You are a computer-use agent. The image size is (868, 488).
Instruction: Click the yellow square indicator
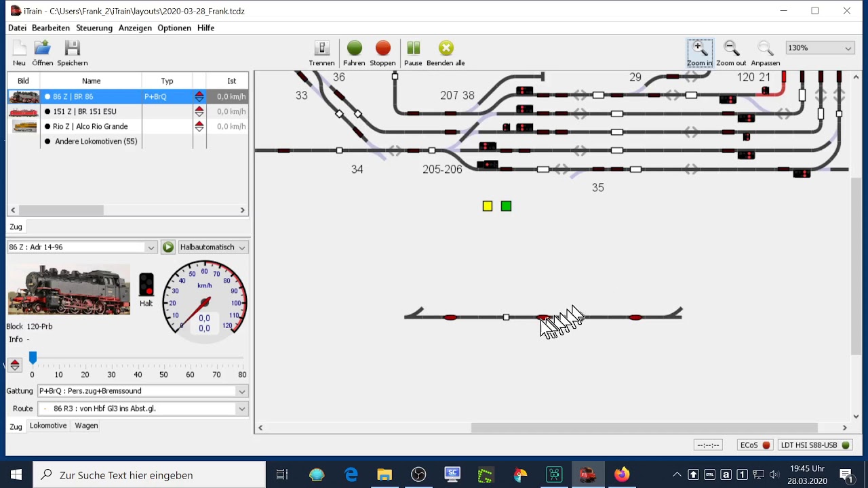pos(488,206)
